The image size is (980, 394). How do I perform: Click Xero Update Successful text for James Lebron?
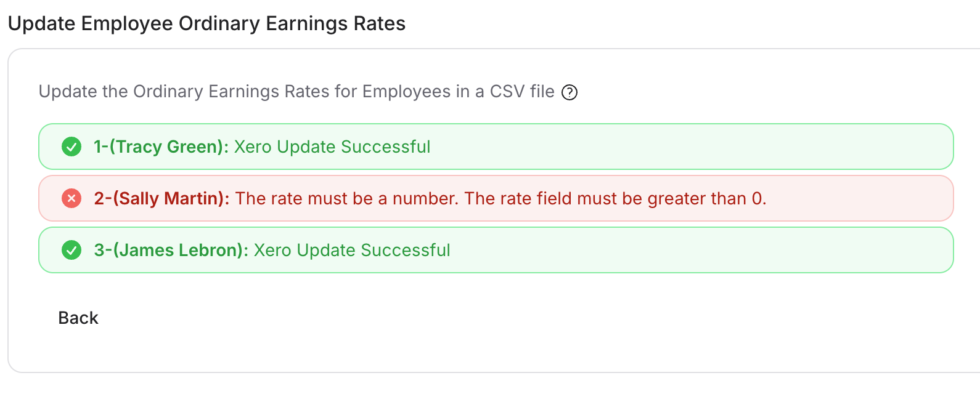tap(353, 250)
